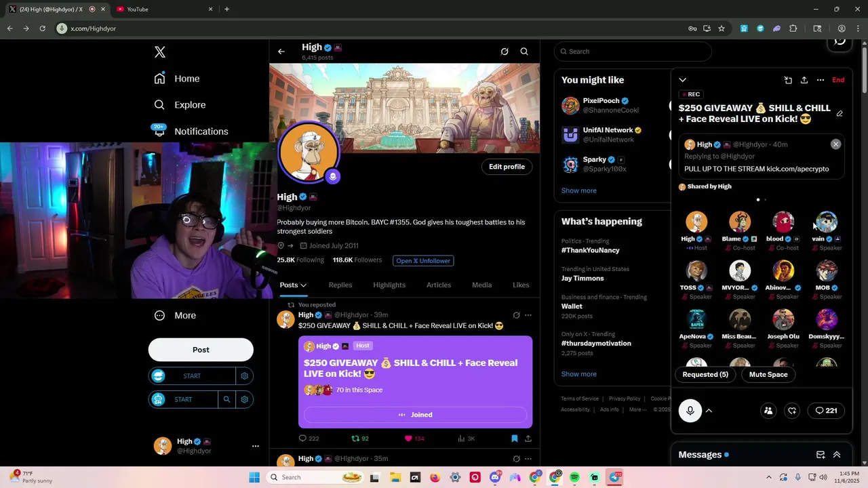This screenshot has width=868, height=488.
Task: Open Spotify from the Windows taskbar
Action: [x=574, y=477]
